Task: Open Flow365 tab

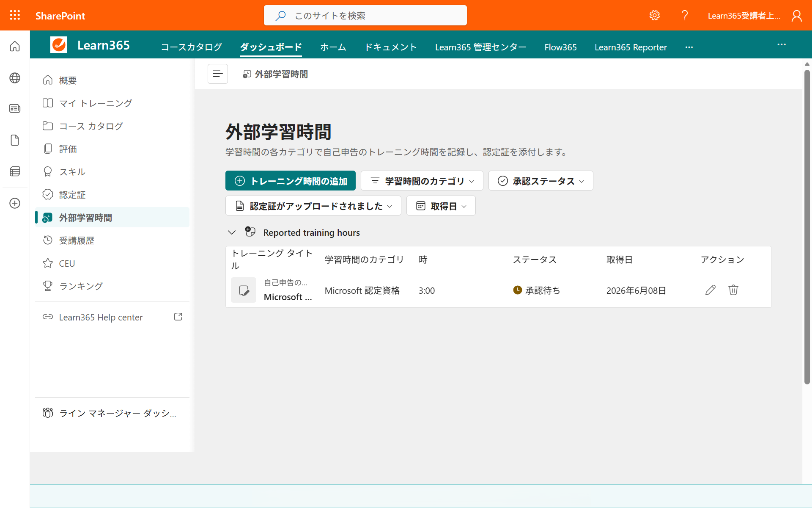Action: point(560,47)
